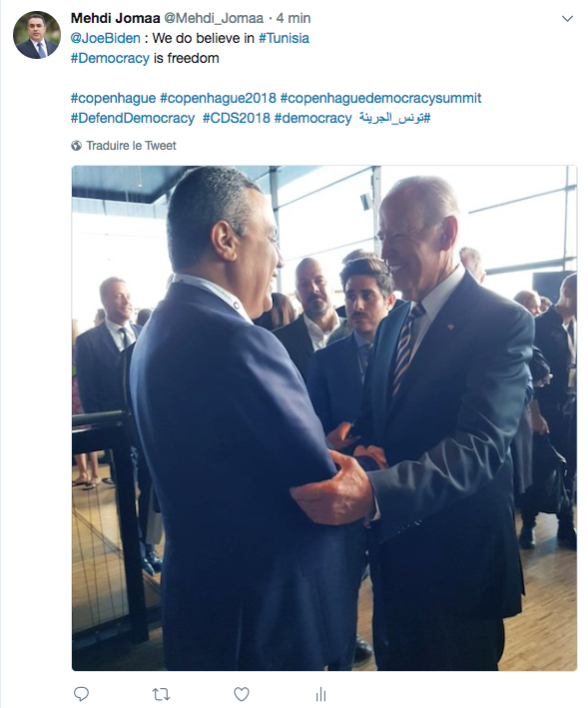This screenshot has height=708, width=588.
Task: Open the #copenhague hashtag
Action: [113, 98]
